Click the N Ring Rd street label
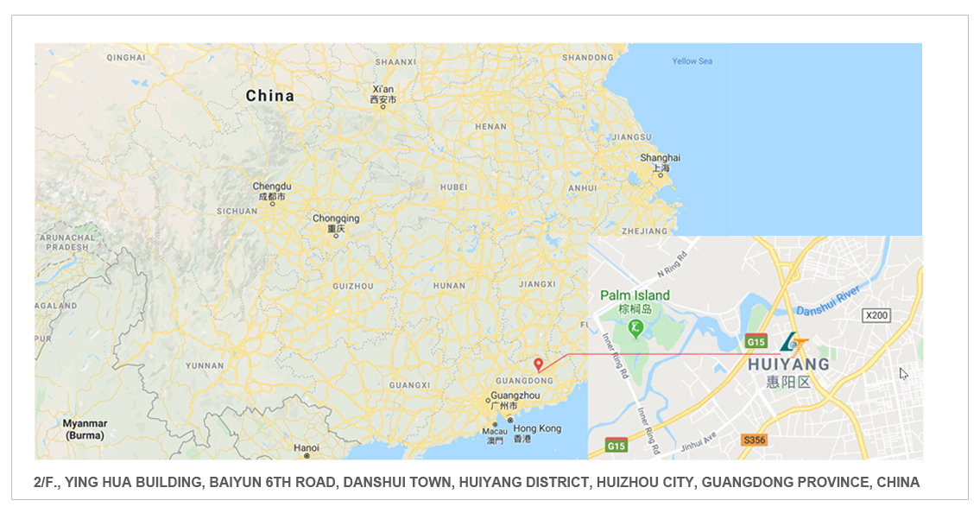 click(673, 264)
